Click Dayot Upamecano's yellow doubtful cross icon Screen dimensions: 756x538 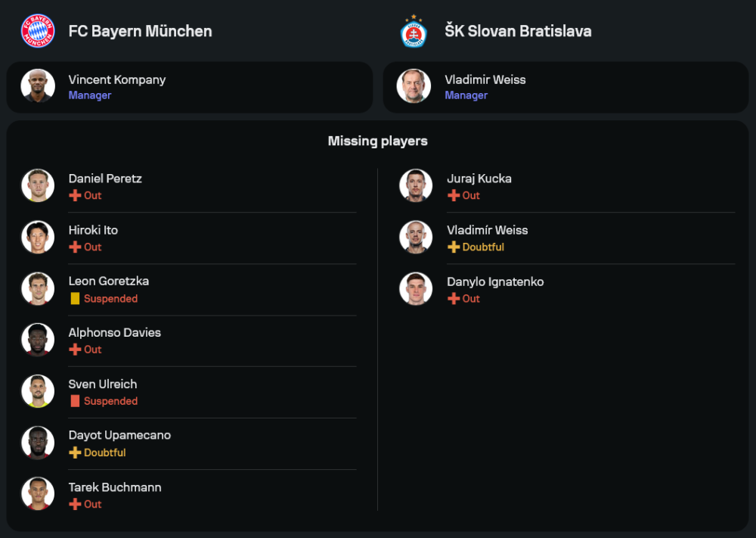(75, 452)
